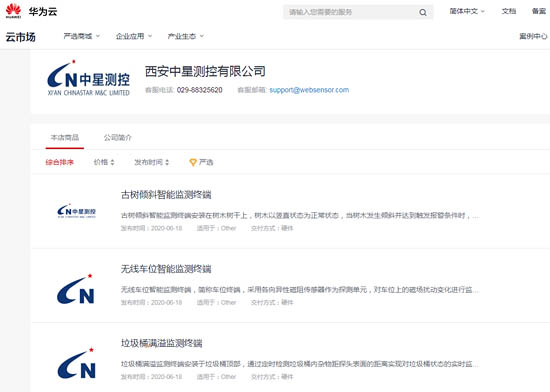This screenshot has height=392, width=550.
Task: Open the 无线车位智能监测终端 product logo
Action: [76, 289]
